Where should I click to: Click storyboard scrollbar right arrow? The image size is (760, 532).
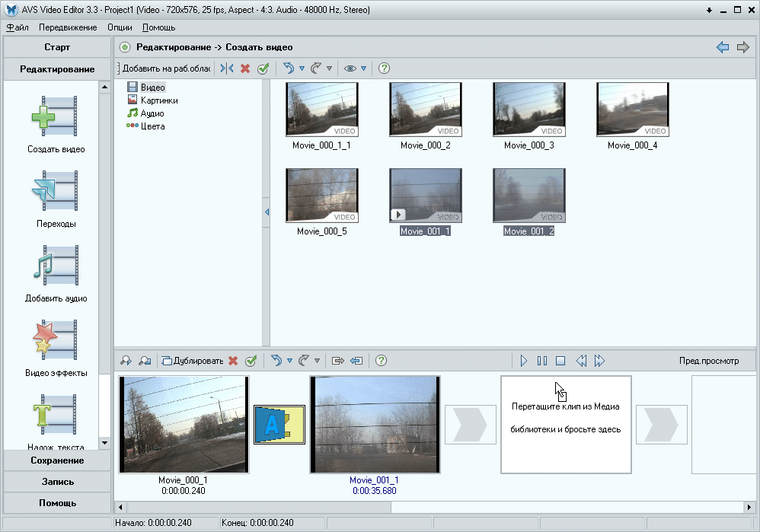pos(749,508)
